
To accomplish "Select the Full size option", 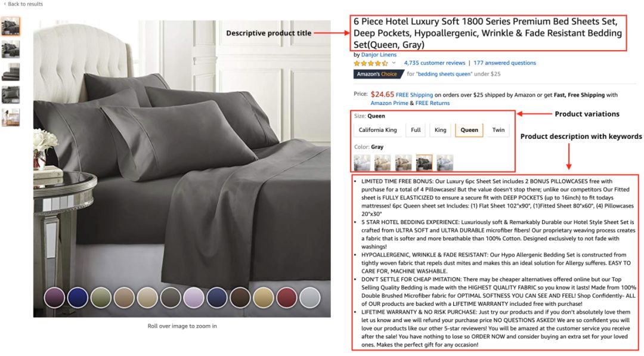I will point(416,130).
